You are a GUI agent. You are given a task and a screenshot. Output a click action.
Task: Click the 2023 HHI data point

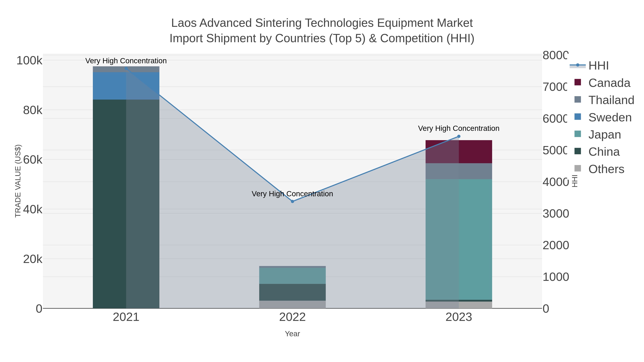point(459,136)
